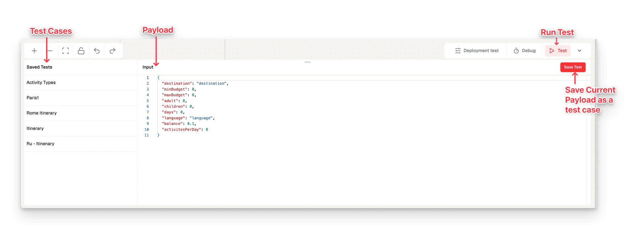Click the red Save Test button
The width and height of the screenshot is (644, 229).
coord(573,67)
